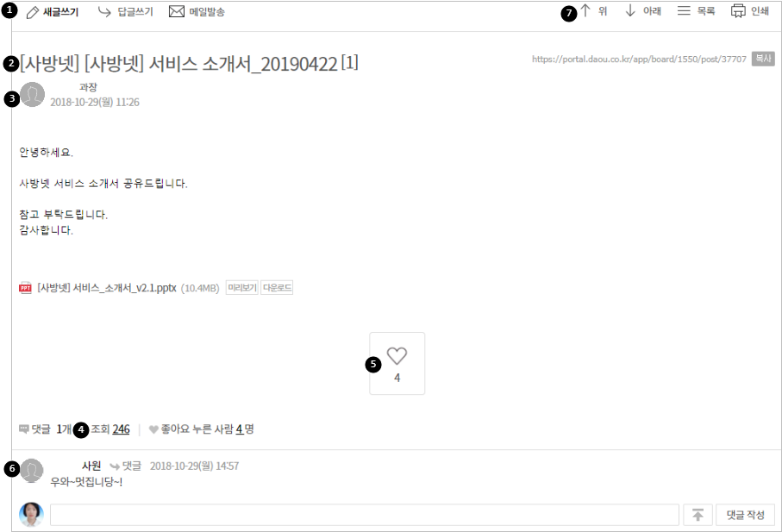Preview attachment with 미리보기 button
Screen dimensions: 782x532
(242, 288)
